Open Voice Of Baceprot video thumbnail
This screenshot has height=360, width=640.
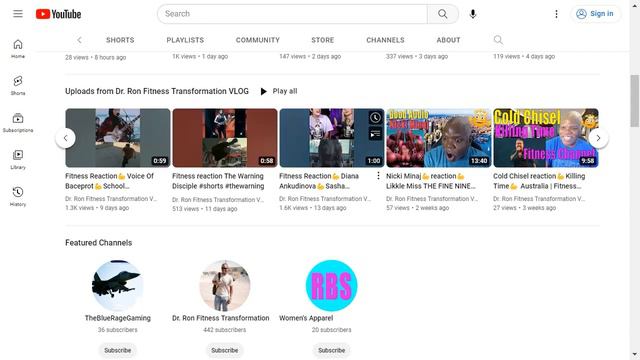[118, 138]
